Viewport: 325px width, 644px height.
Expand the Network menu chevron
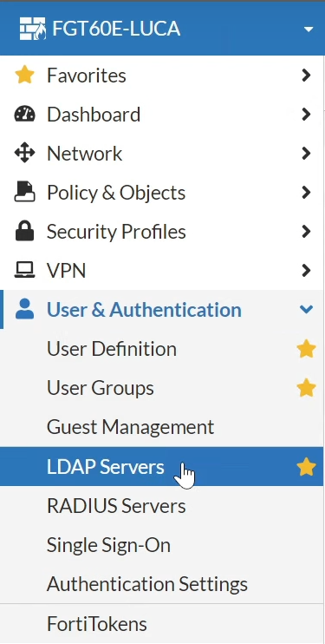coord(306,154)
